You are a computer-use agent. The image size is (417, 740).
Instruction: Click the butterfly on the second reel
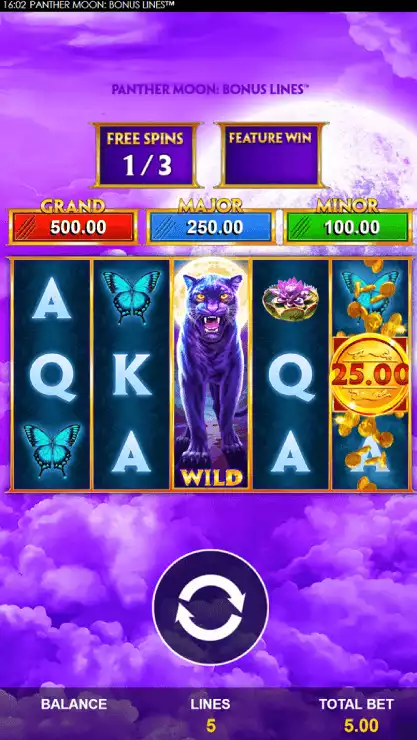[x=132, y=296]
